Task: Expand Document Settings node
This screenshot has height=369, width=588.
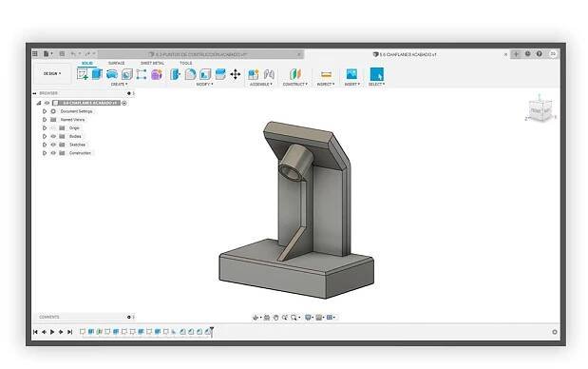Action: 45,111
